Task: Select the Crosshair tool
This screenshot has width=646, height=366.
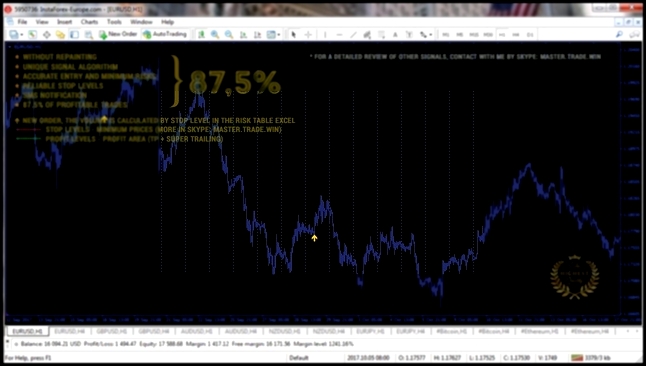Action: point(308,35)
